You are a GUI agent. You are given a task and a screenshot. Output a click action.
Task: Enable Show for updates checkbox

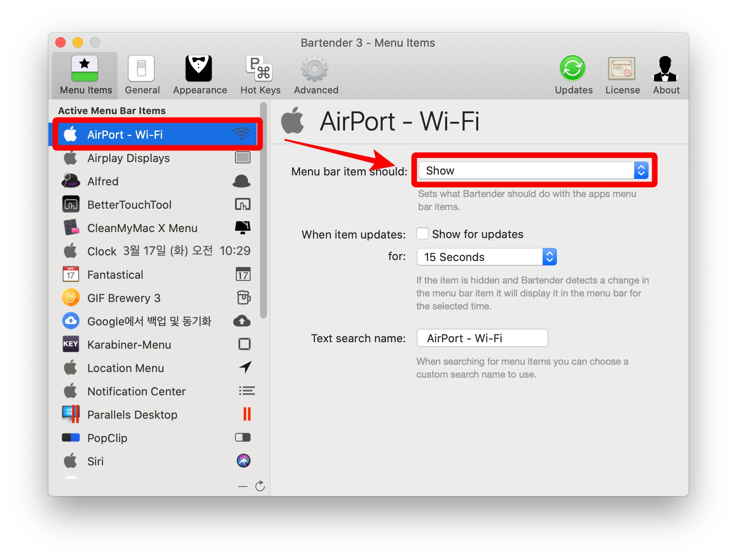pos(423,234)
